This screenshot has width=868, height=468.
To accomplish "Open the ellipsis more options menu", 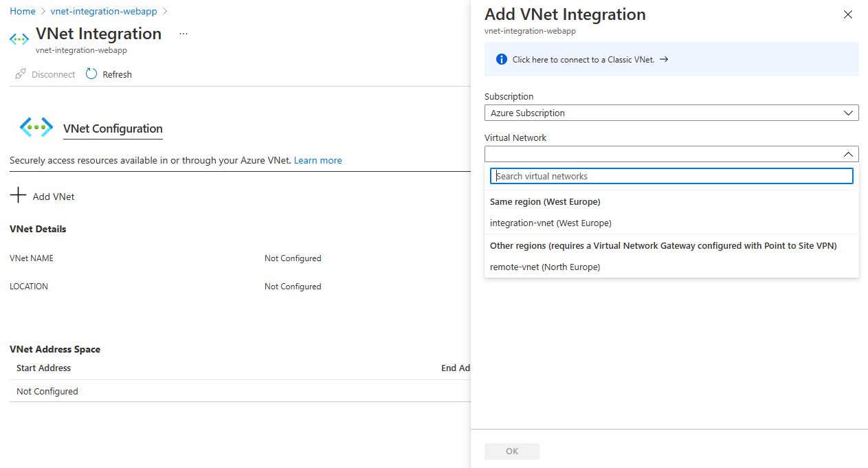I will [x=183, y=34].
